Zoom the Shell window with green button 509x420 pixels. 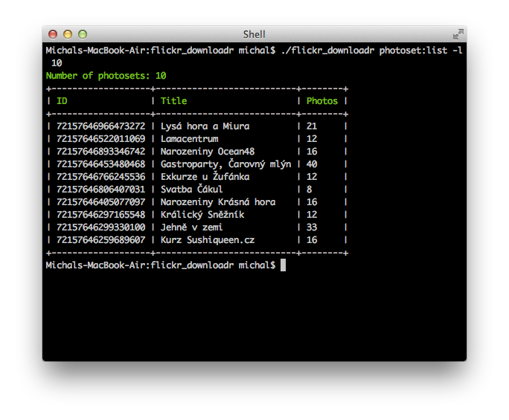click(x=83, y=34)
